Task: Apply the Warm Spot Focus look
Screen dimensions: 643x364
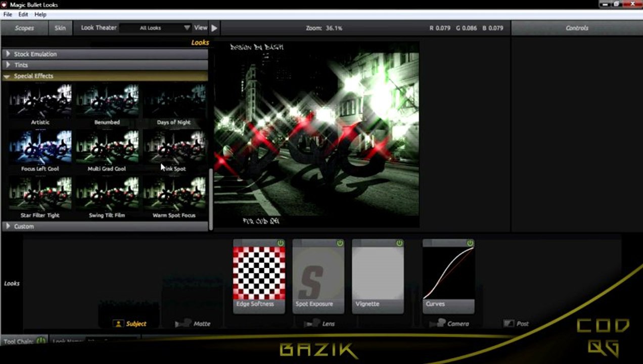Action: (x=174, y=198)
